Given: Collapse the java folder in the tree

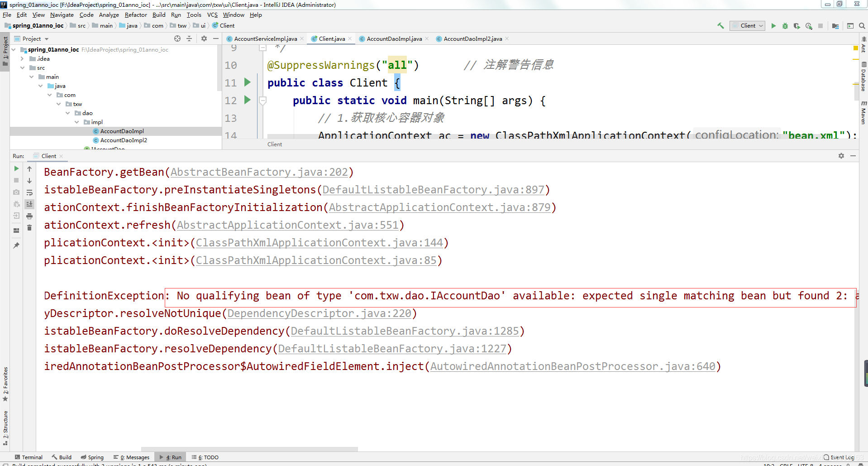Looking at the screenshot, I should (40, 86).
